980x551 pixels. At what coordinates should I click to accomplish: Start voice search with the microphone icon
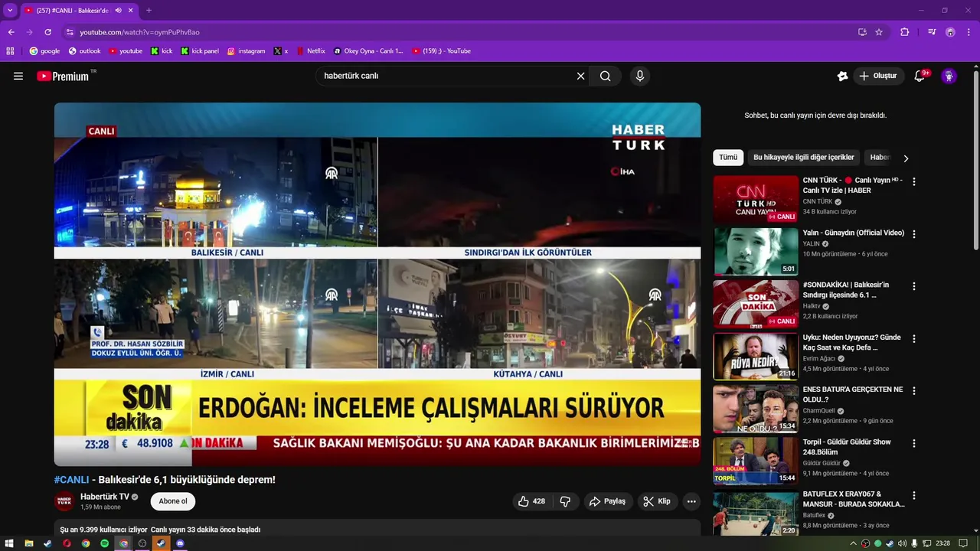point(640,76)
